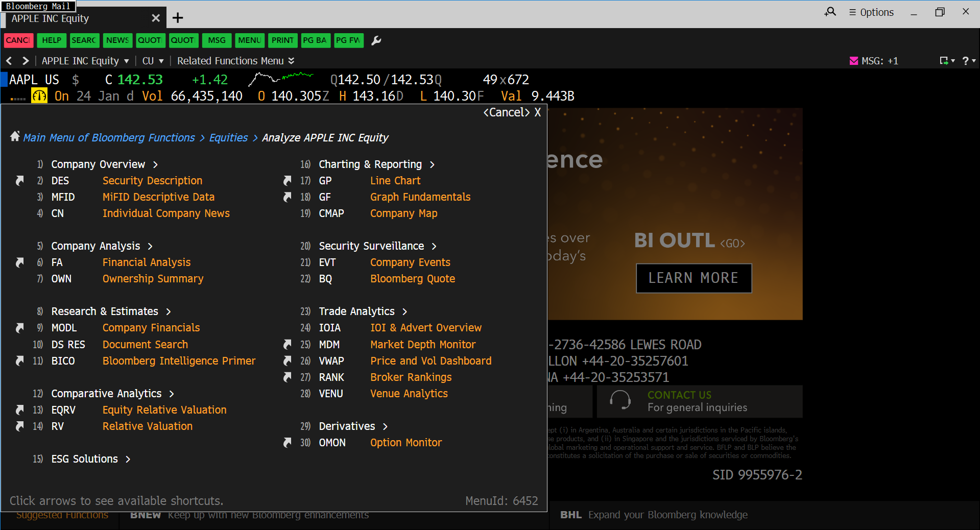Click the intraday sparkline chart
The image size is (980, 530).
[x=281, y=79]
